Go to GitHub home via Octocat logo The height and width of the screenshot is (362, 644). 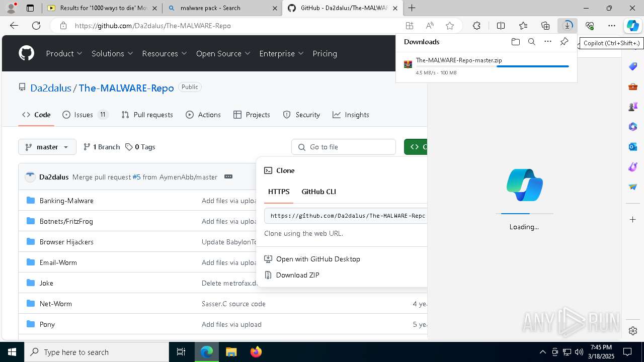point(26,53)
